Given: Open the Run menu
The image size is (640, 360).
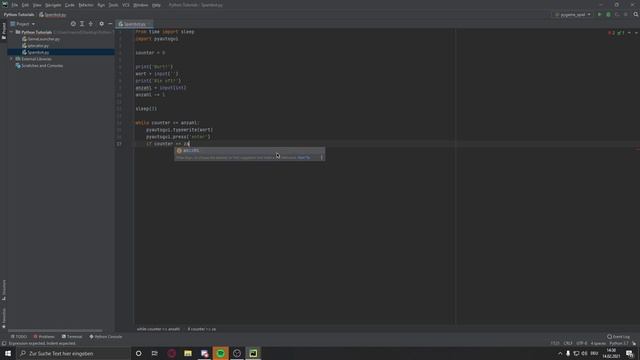Looking at the screenshot, I should pyautogui.click(x=101, y=5).
